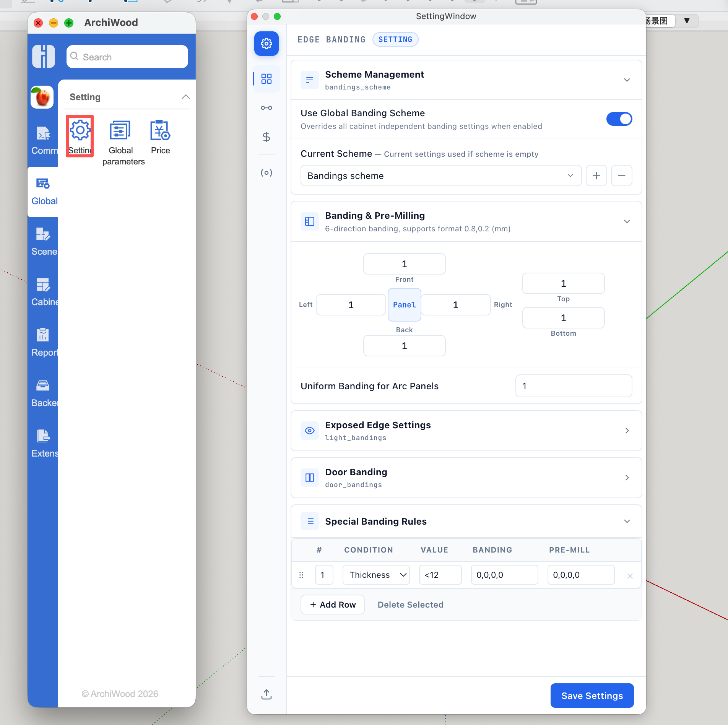The image size is (728, 725).
Task: Open the Bandings scheme dropdown
Action: pos(441,176)
